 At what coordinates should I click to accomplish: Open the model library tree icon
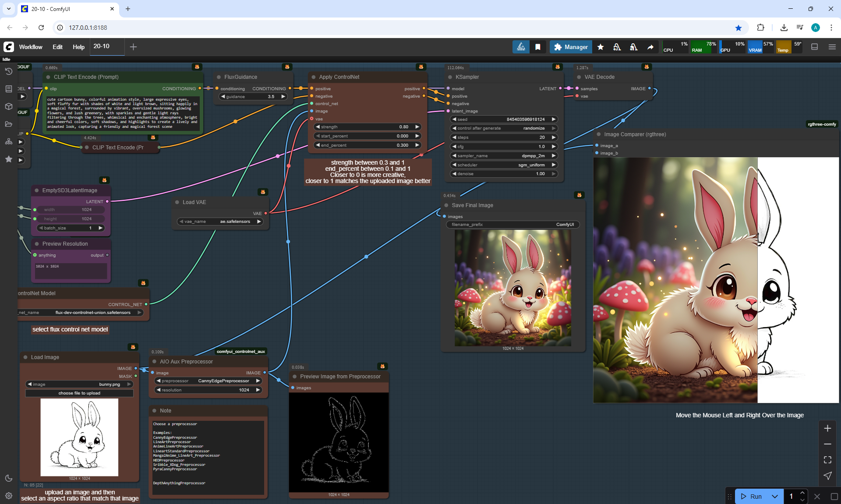(8, 141)
